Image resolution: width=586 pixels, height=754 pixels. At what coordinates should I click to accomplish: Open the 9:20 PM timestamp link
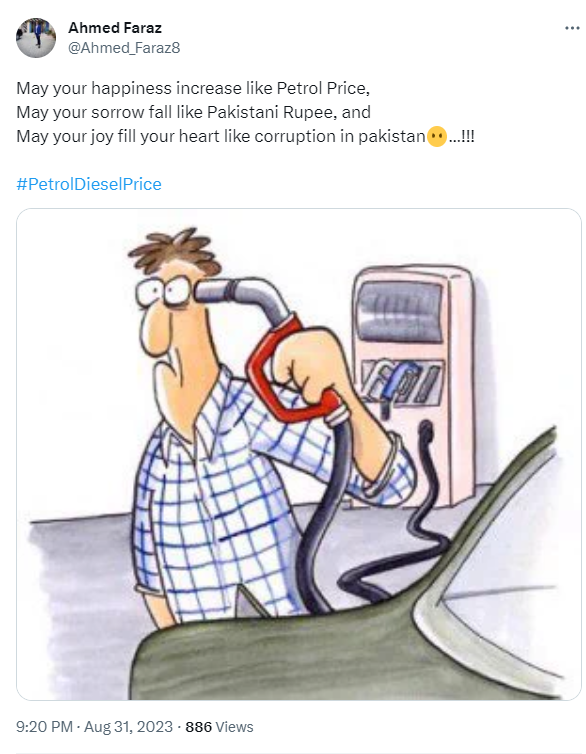point(44,727)
